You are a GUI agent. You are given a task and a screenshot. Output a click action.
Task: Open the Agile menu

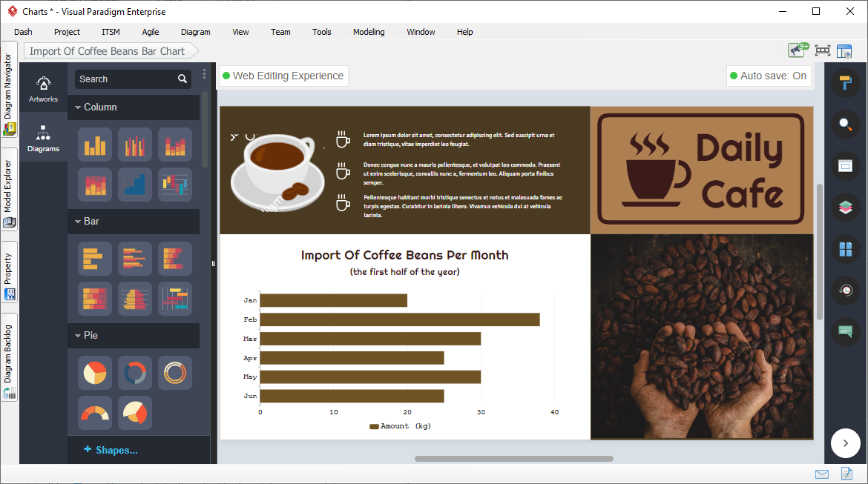coord(150,32)
